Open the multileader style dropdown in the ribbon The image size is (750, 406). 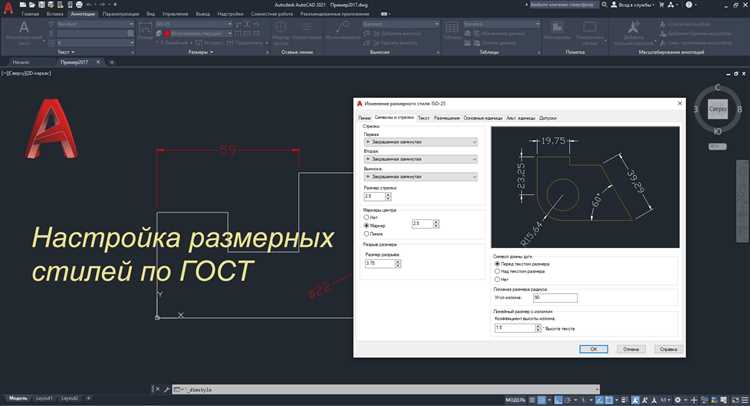click(400, 24)
